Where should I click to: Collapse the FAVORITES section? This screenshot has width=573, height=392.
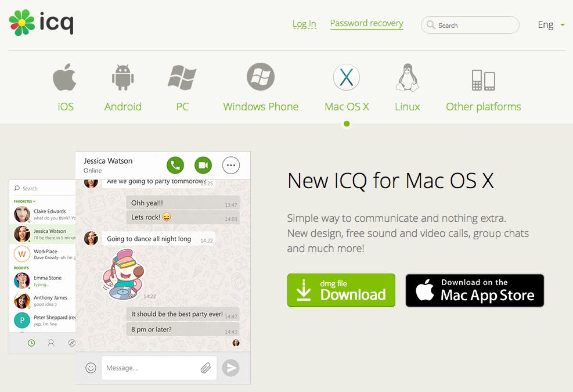[24, 201]
